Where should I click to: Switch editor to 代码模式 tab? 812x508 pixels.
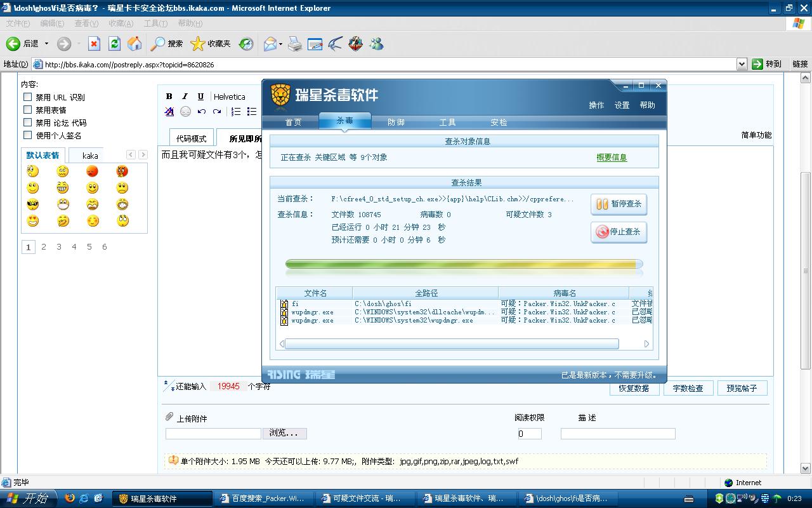(x=192, y=138)
